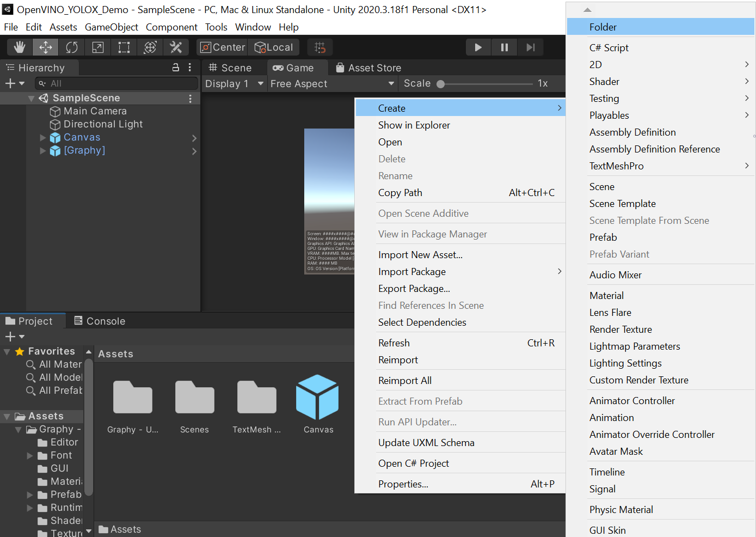Viewport: 756px width, 537px height.
Task: Switch to the Console tab
Action: [x=100, y=321]
